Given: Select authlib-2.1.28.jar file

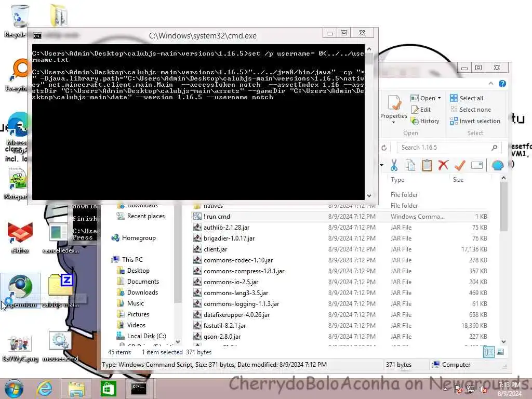Looking at the screenshot, I should point(340,228).
